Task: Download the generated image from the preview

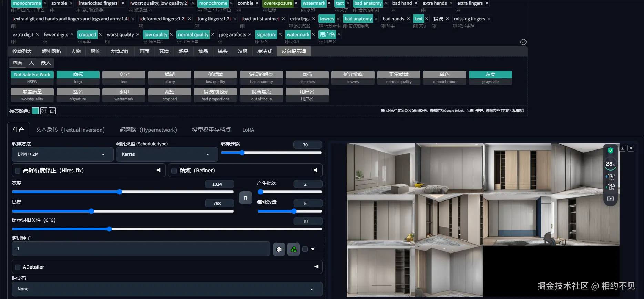Action: coord(623,148)
